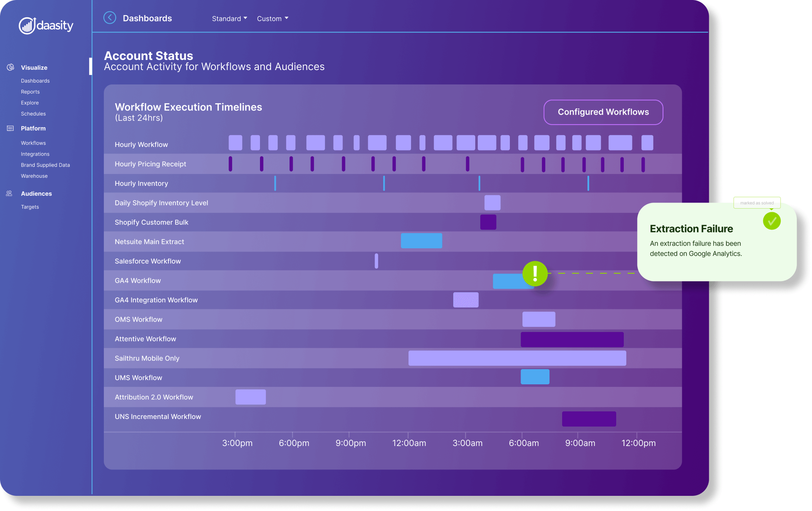Click the UNS Incremental Workflow bar
812x511 pixels.
[589, 419]
